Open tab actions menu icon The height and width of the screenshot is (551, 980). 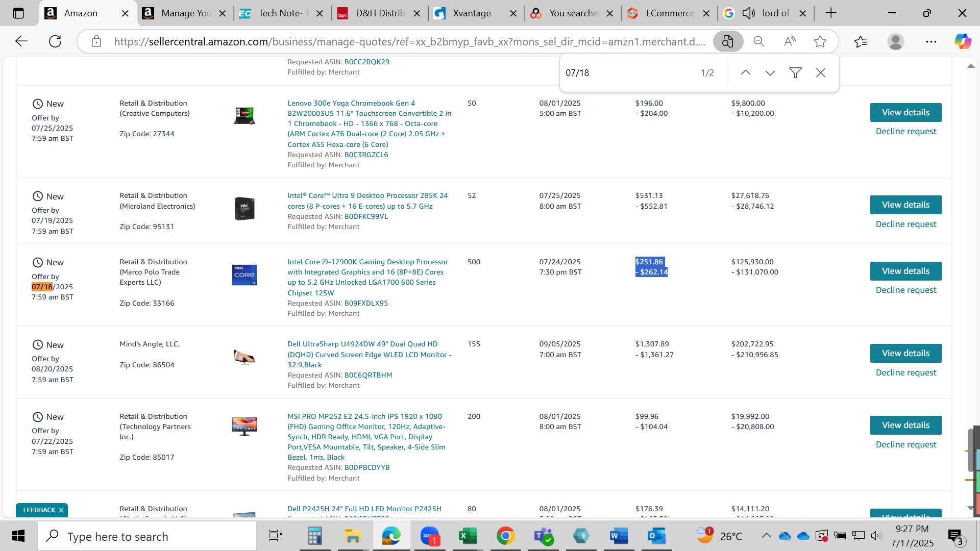tap(18, 13)
